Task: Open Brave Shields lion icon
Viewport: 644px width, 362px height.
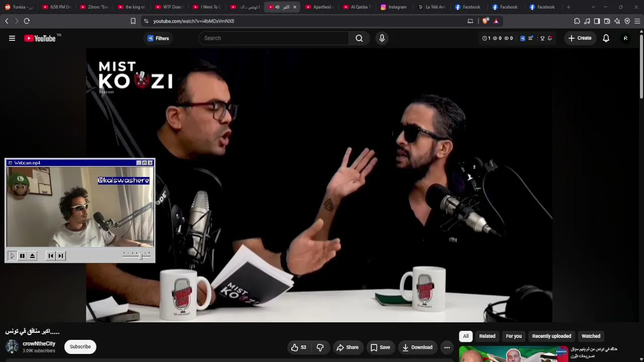Action: pyautogui.click(x=485, y=21)
